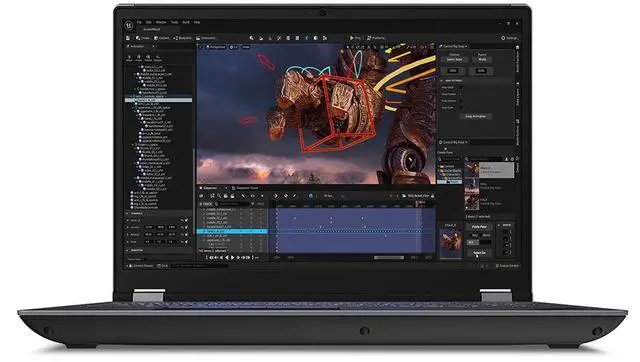Click the wrench actions icon in Sequencer toolbar
The image size is (640, 362).
pos(243,196)
